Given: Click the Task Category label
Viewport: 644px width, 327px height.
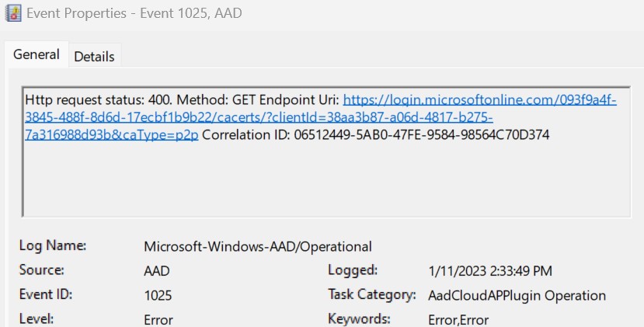Looking at the screenshot, I should coord(371,294).
